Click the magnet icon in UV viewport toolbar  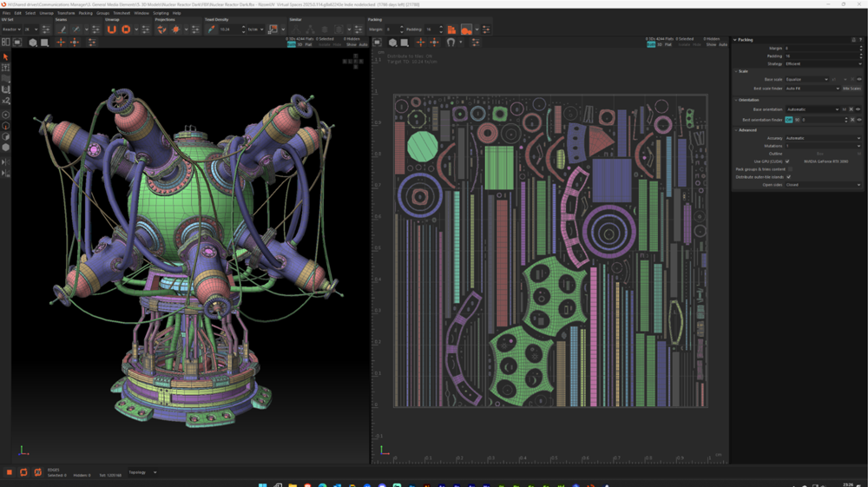tap(450, 43)
